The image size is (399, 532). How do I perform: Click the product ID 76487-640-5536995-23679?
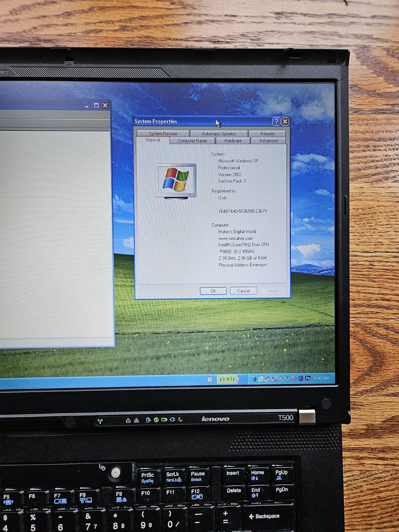pyautogui.click(x=242, y=211)
